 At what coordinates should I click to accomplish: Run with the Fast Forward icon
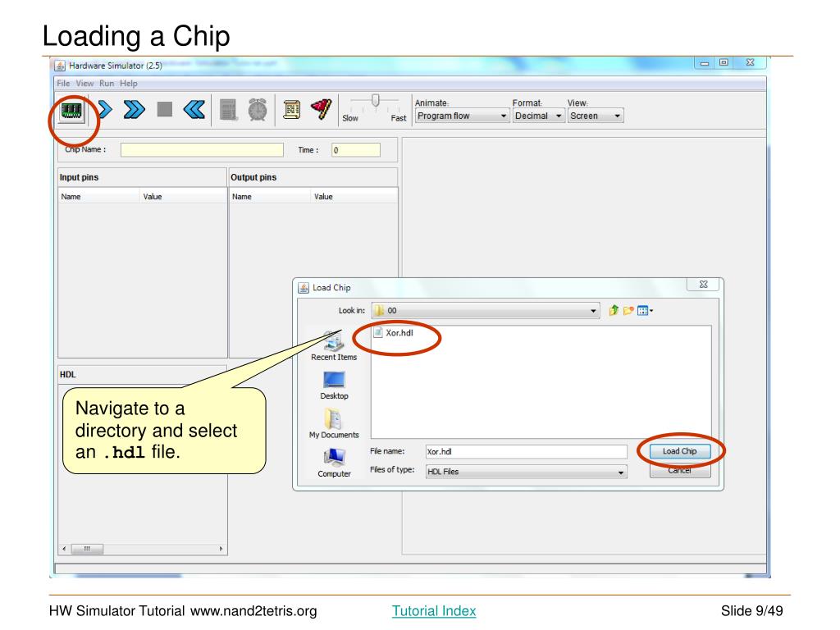(x=134, y=110)
